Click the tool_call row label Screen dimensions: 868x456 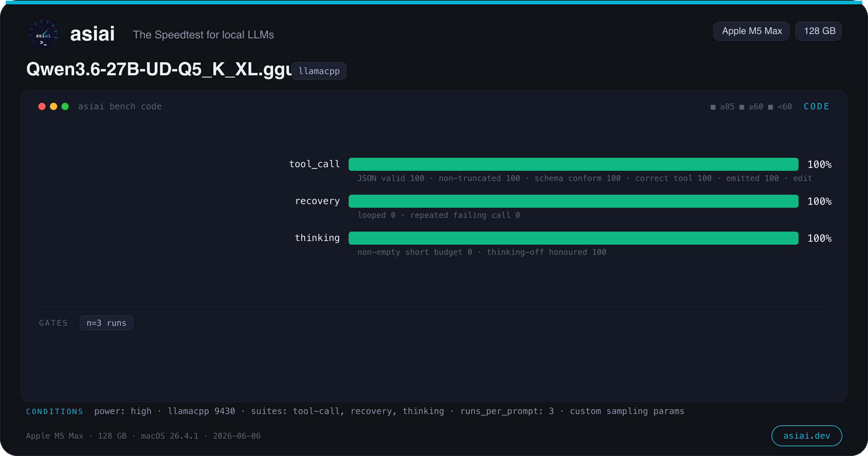[x=315, y=164]
